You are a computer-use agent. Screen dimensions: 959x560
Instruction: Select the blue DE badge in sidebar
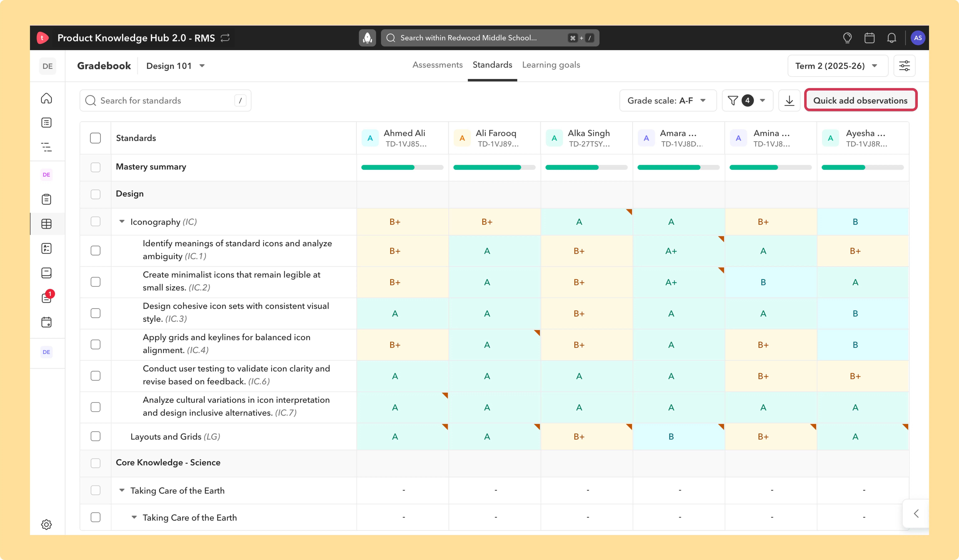click(x=46, y=352)
